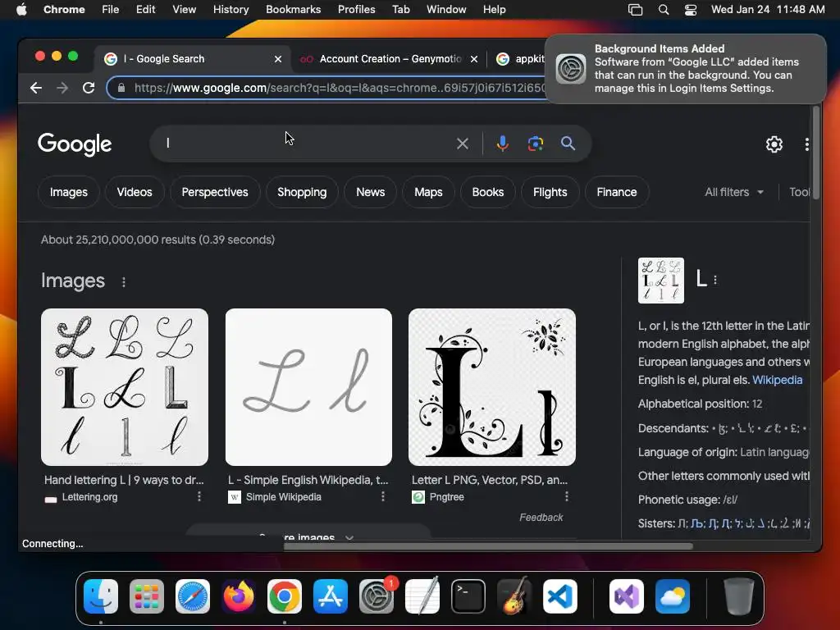Click the Feedback link under images
The width and height of the screenshot is (840, 630).
tap(541, 517)
